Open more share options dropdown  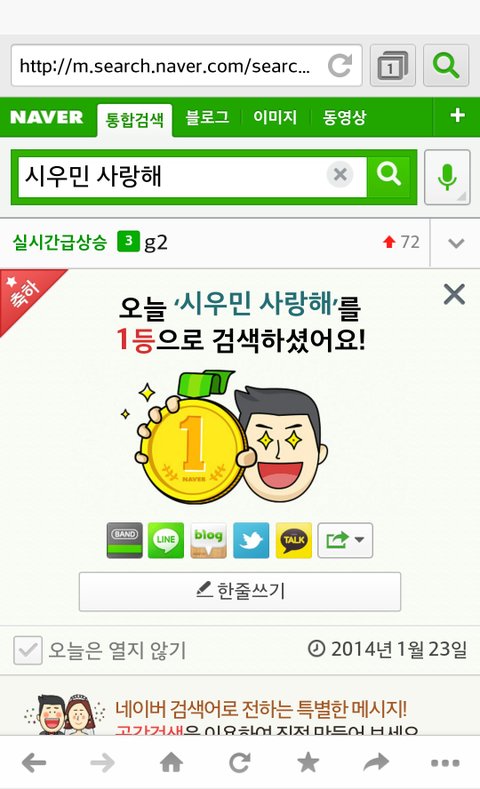pos(345,540)
